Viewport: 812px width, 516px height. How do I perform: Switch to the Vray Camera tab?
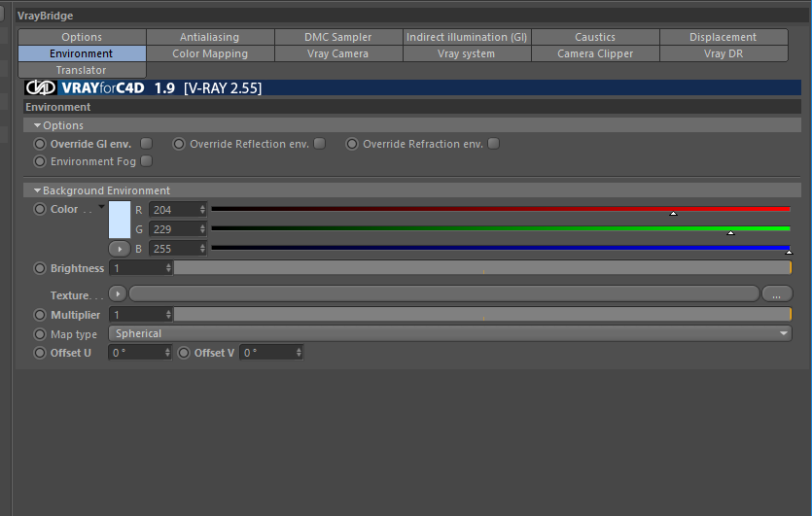pos(338,53)
